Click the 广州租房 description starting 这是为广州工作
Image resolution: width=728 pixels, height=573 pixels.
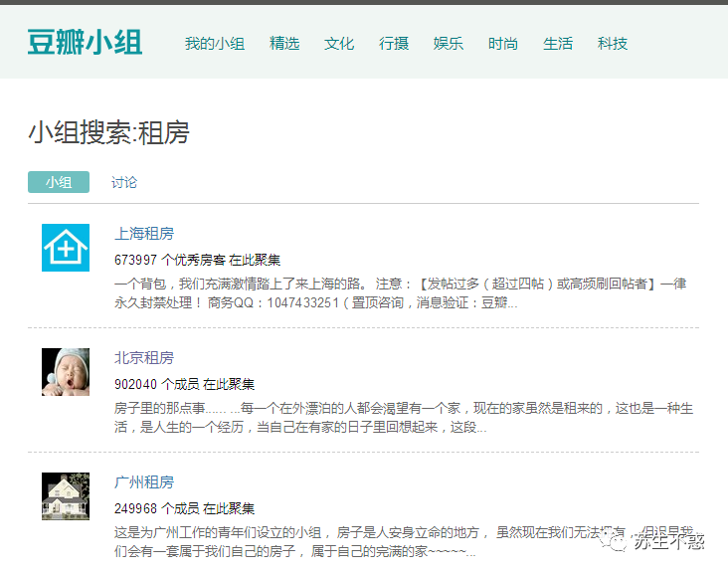click(x=404, y=542)
